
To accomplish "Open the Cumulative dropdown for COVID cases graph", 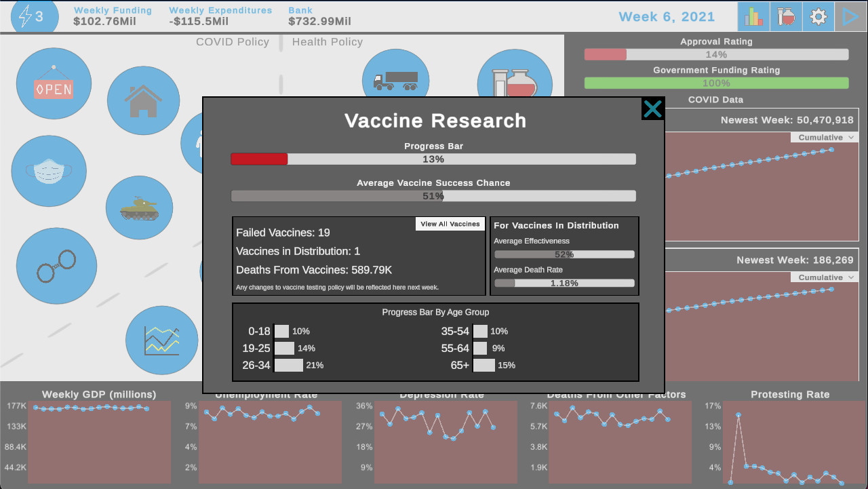I will [824, 137].
